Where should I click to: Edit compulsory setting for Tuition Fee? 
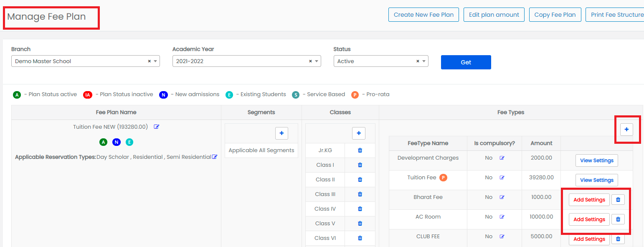point(502,178)
